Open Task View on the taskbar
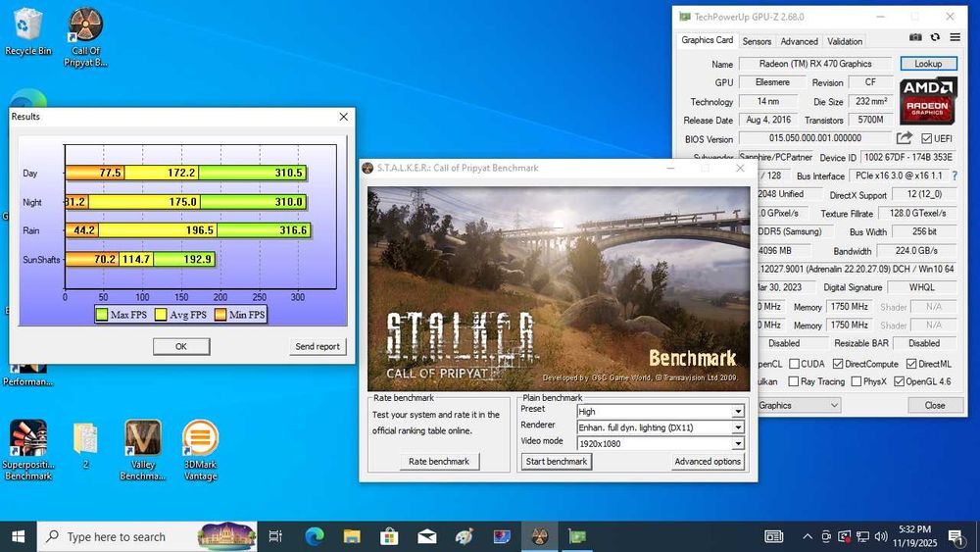The height and width of the screenshot is (552, 980). coord(275,536)
